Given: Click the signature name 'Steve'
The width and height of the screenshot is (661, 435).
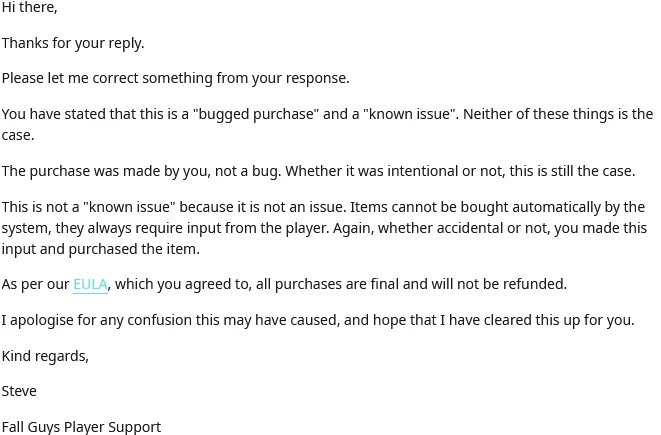Looking at the screenshot, I should pyautogui.click(x=19, y=392).
